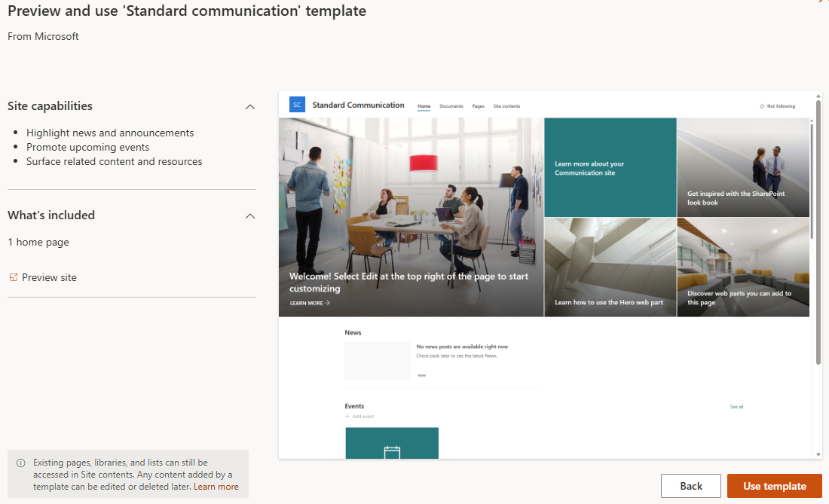
Task: Click the preview pane vertical scrollbar
Action: (x=818, y=233)
